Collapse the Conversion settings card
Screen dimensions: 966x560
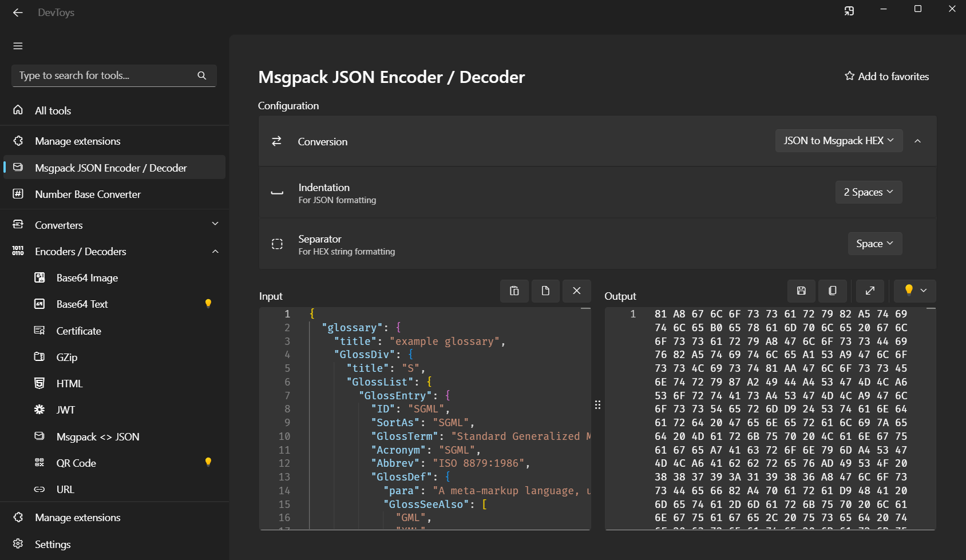(x=917, y=141)
